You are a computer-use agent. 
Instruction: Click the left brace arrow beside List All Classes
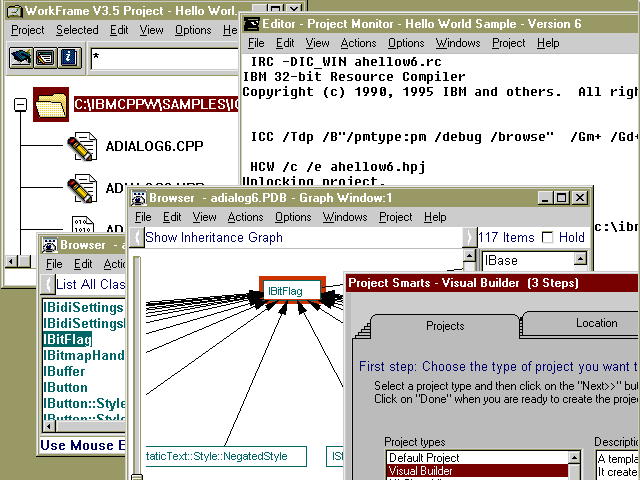tap(48, 284)
